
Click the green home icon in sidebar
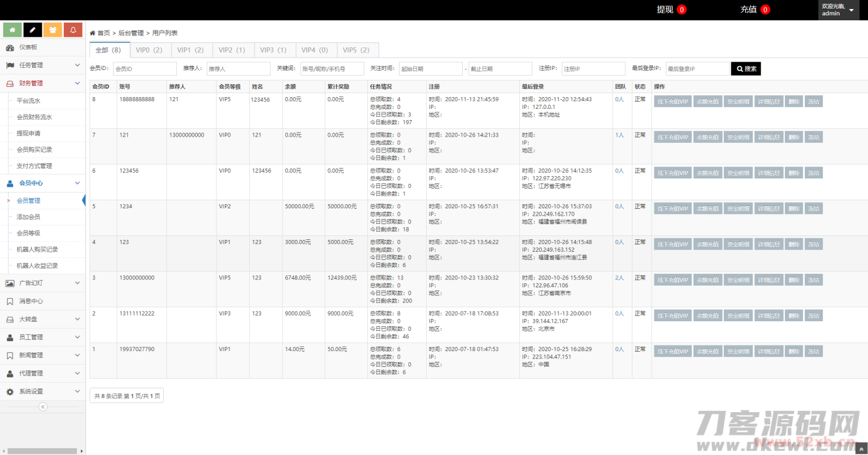pos(12,29)
